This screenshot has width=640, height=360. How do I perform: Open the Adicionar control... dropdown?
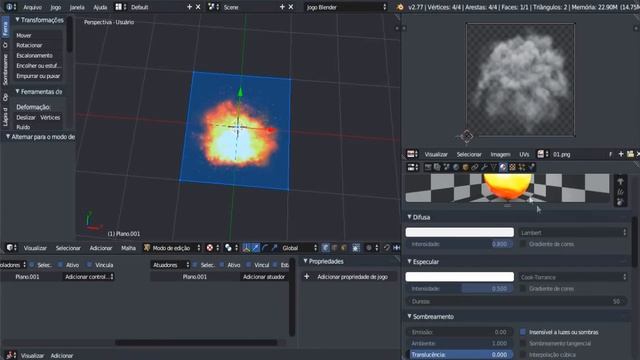click(x=89, y=277)
